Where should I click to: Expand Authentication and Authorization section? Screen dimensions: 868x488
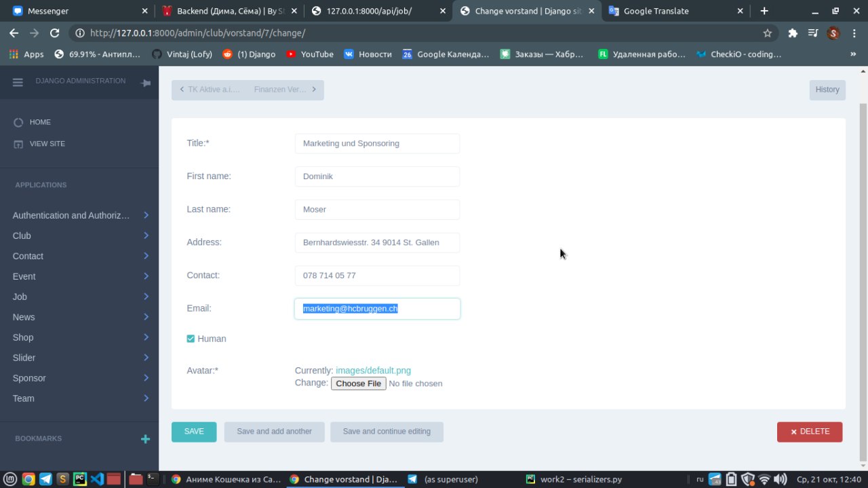(x=79, y=215)
